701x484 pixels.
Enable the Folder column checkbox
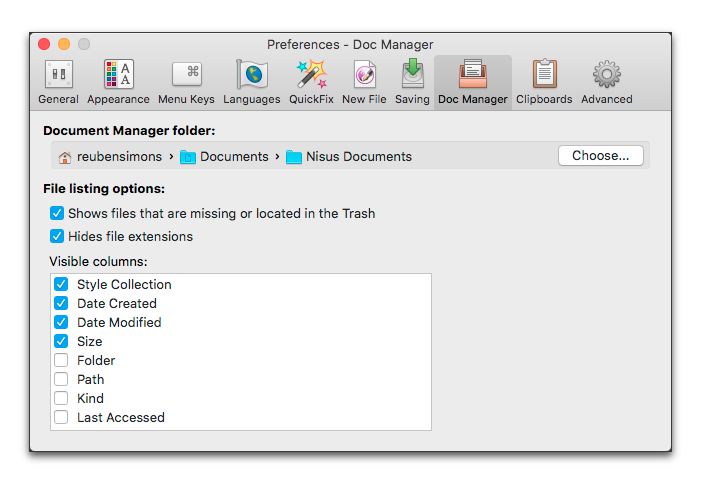[61, 360]
